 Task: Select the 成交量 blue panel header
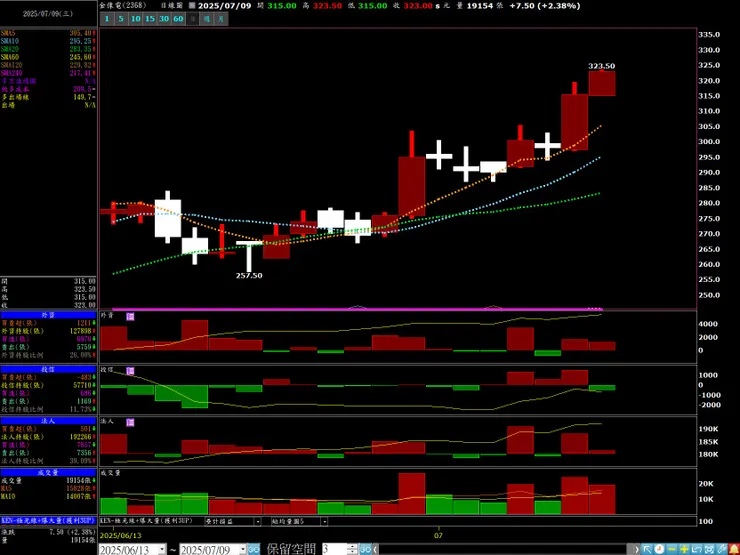48,472
